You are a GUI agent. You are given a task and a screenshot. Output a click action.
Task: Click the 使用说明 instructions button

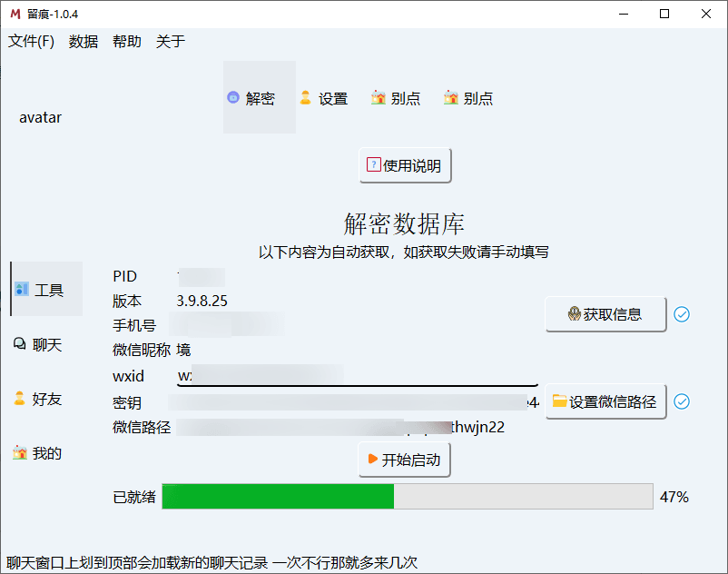tap(404, 164)
